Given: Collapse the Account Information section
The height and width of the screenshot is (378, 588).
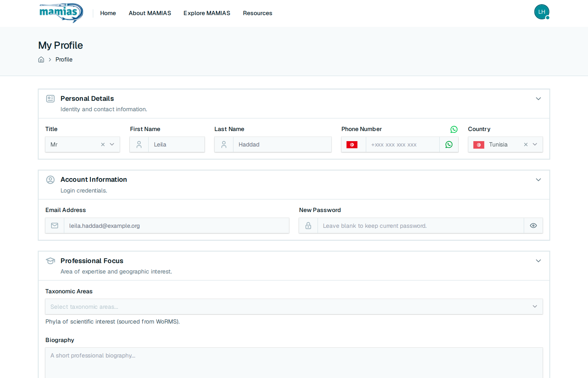Looking at the screenshot, I should [538, 180].
